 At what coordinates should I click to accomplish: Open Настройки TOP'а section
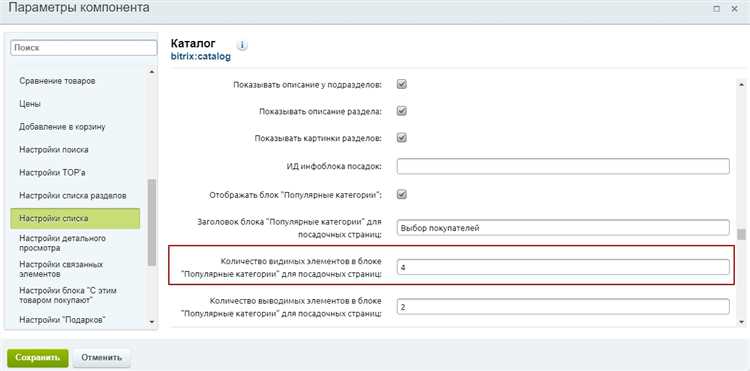click(52, 173)
